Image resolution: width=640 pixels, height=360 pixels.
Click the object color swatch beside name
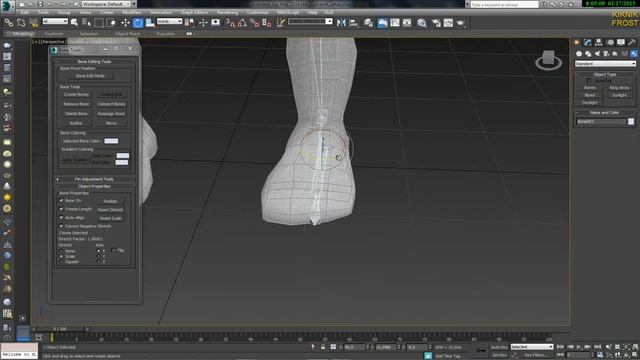point(631,122)
